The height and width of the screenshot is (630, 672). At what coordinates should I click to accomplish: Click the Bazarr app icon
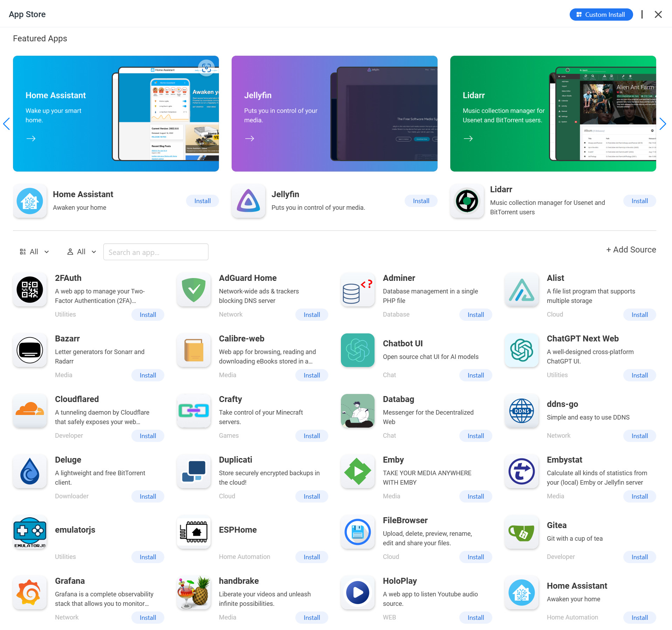click(30, 350)
